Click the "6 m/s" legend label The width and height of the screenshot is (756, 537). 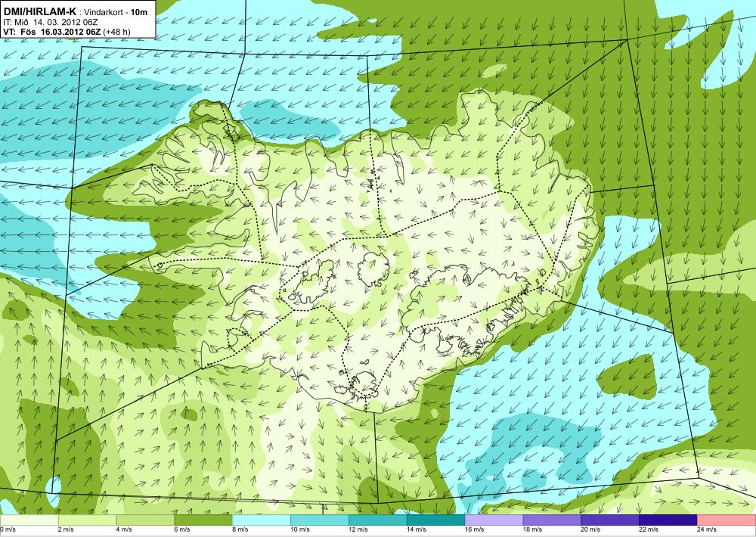point(181,529)
